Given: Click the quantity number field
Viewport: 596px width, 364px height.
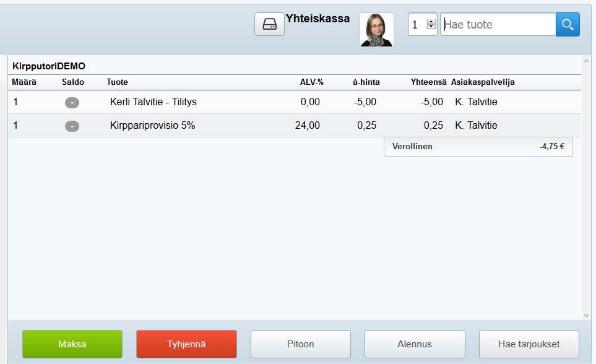Looking at the screenshot, I should 417,25.
